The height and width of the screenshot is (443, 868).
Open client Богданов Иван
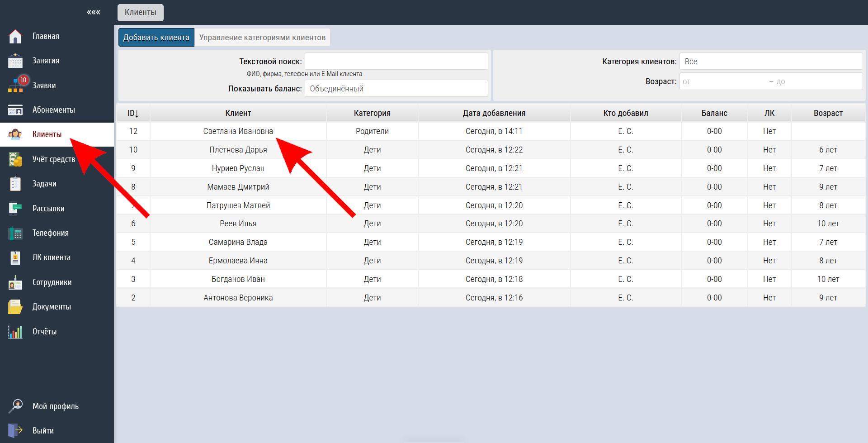pos(238,279)
